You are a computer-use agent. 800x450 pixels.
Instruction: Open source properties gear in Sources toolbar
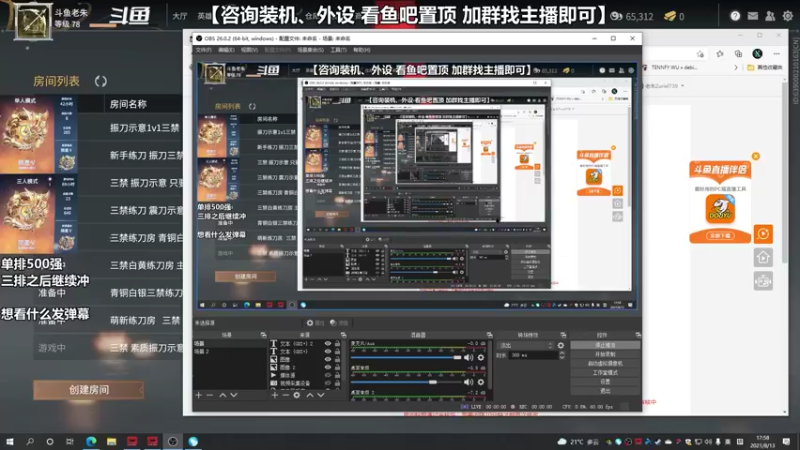click(297, 395)
